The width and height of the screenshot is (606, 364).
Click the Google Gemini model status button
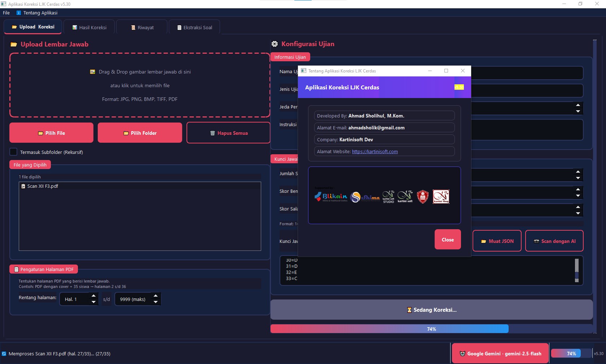(x=500, y=354)
